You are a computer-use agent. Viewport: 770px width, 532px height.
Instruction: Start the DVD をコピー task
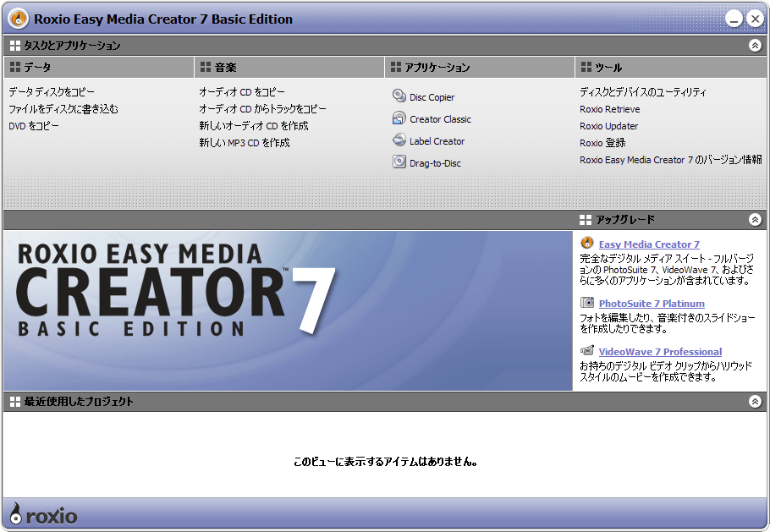pyautogui.click(x=33, y=126)
